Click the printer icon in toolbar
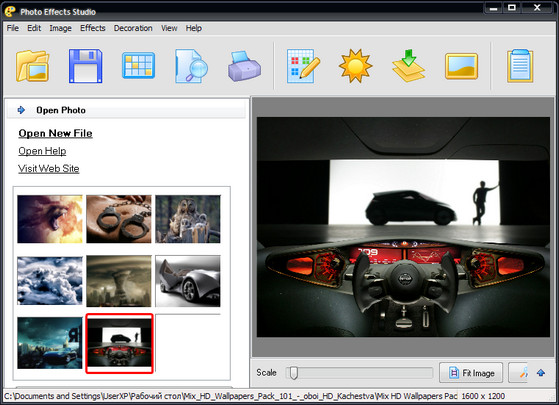 pos(245,66)
